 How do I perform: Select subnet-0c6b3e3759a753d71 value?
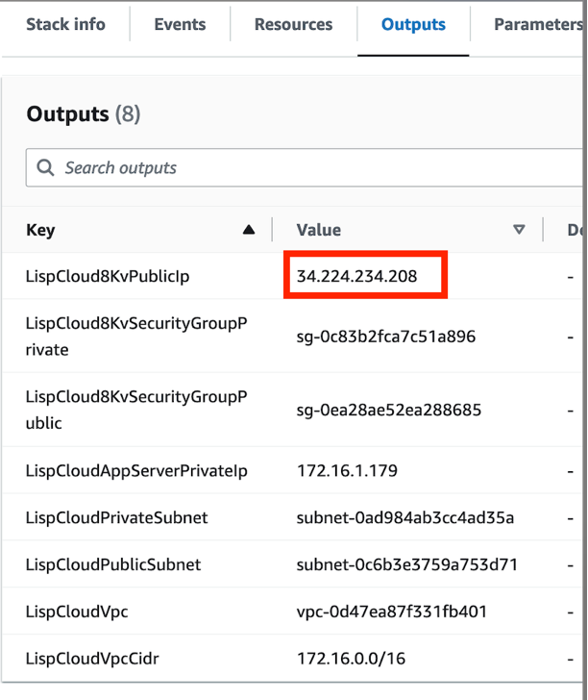point(407,564)
